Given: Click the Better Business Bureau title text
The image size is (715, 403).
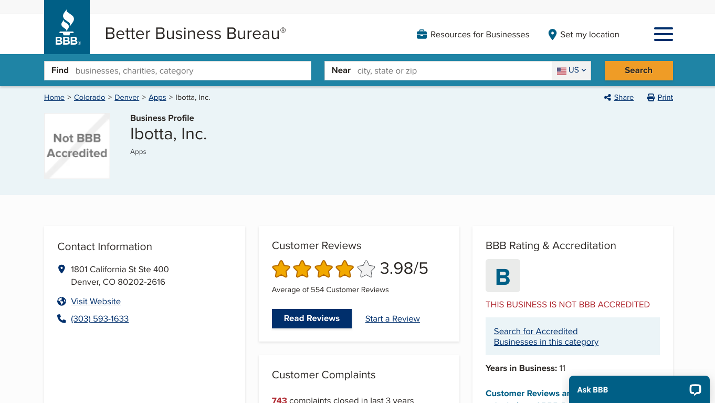Looking at the screenshot, I should (x=195, y=34).
